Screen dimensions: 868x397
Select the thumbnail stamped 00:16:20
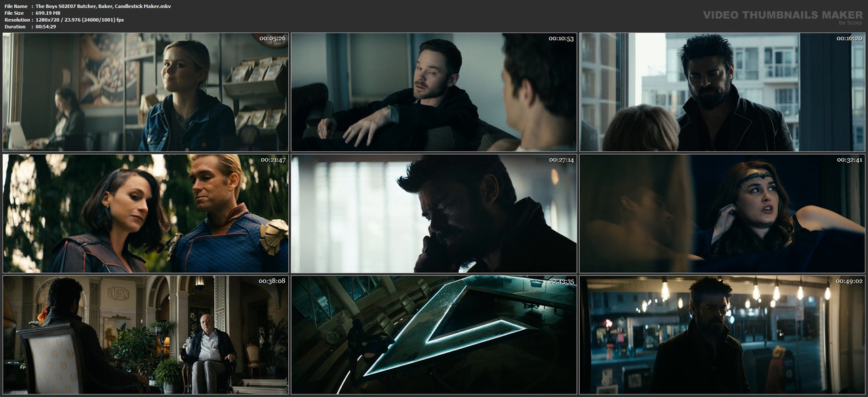click(x=722, y=92)
